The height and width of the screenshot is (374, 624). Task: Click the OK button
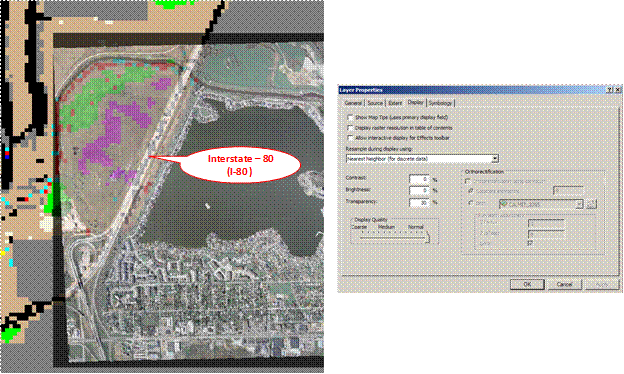[527, 284]
